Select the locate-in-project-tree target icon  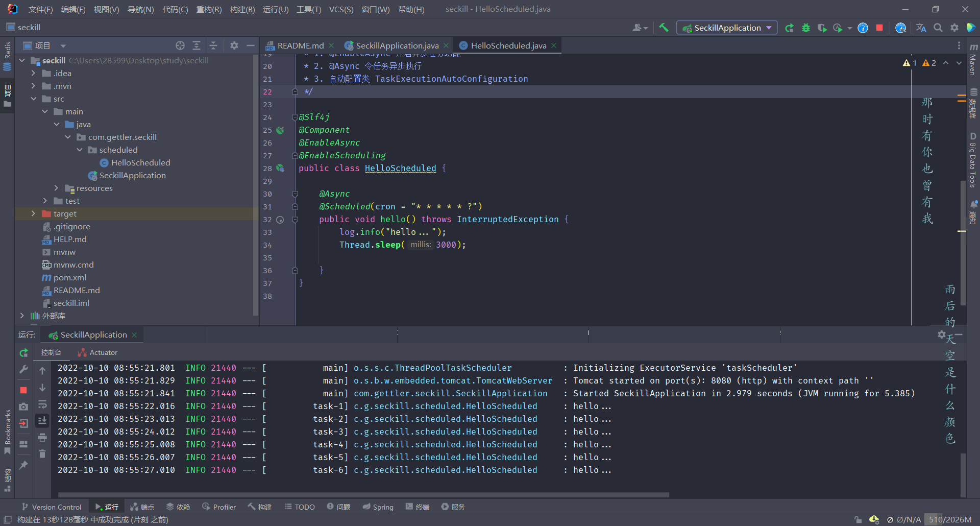pyautogui.click(x=180, y=45)
